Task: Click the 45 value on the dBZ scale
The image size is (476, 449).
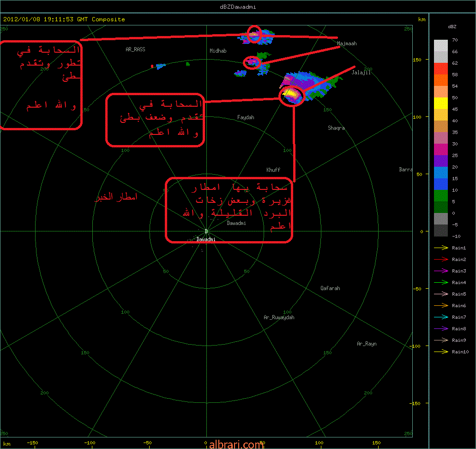Action: pos(455,109)
